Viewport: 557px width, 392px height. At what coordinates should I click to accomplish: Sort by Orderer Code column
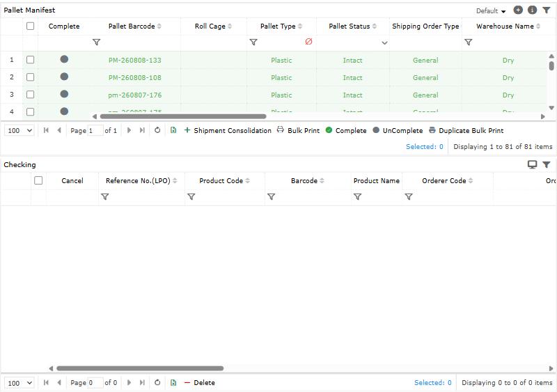tap(471, 181)
